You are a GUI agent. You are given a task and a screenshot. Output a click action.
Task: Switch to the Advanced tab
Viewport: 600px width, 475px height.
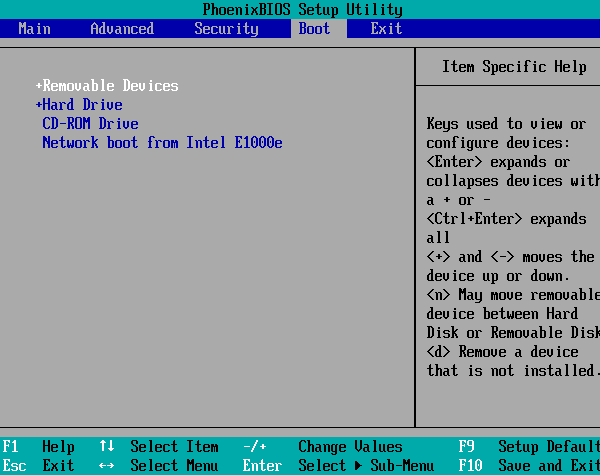click(122, 29)
